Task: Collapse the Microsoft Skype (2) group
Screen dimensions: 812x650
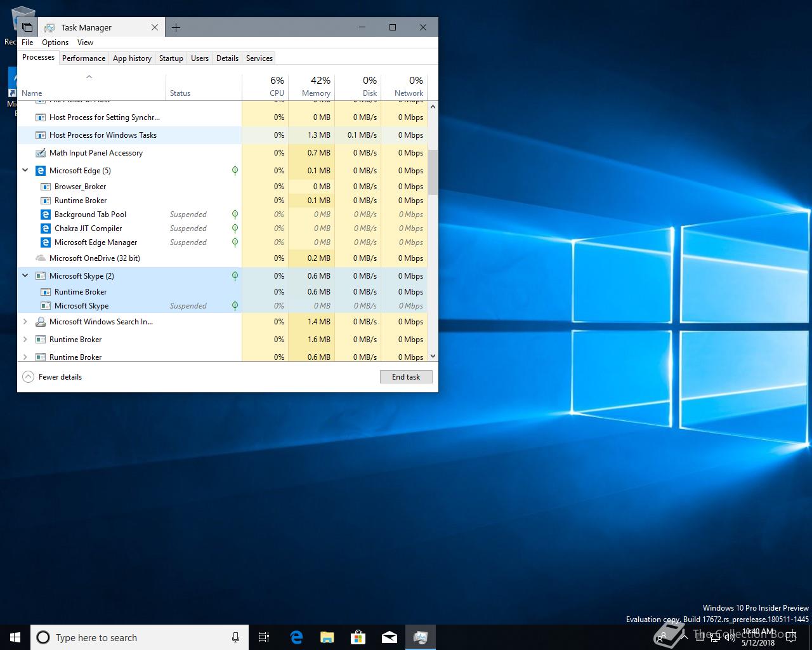Action: [x=25, y=276]
